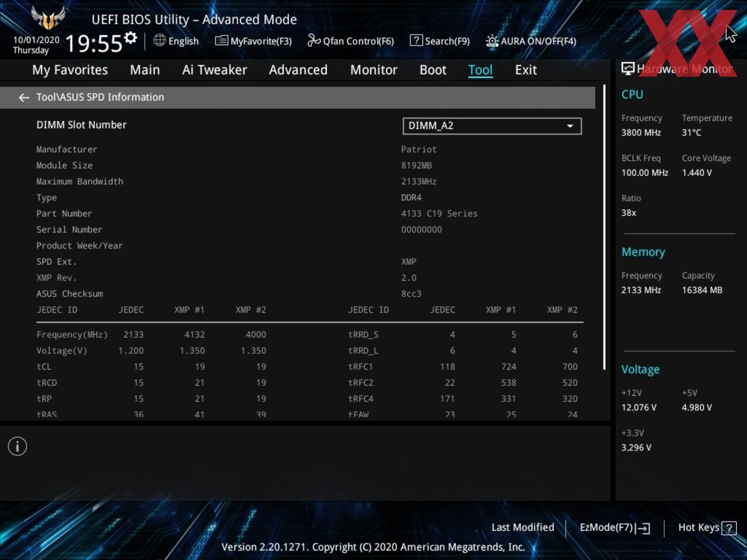The image size is (747, 560).
Task: Go to the Advanced tab
Action: [298, 70]
